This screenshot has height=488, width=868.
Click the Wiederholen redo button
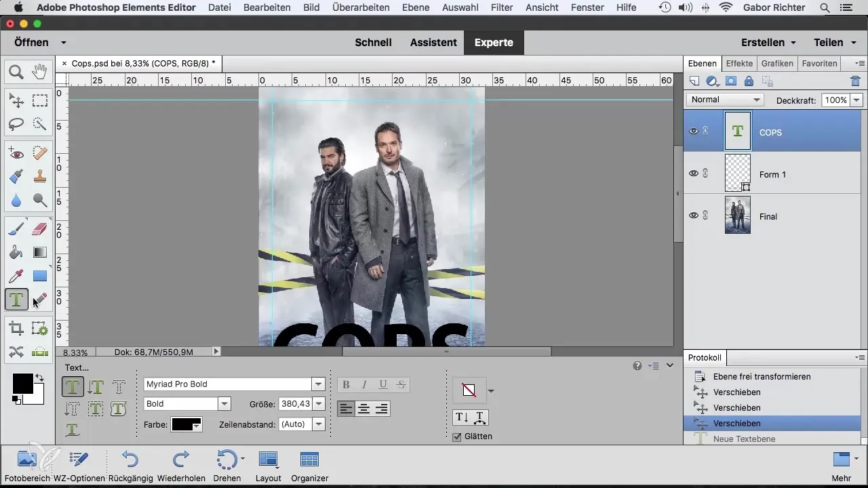[x=181, y=466]
